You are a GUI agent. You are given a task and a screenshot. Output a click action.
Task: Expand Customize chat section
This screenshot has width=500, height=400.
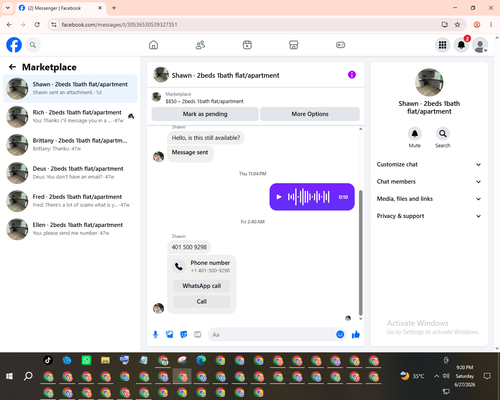click(x=429, y=164)
